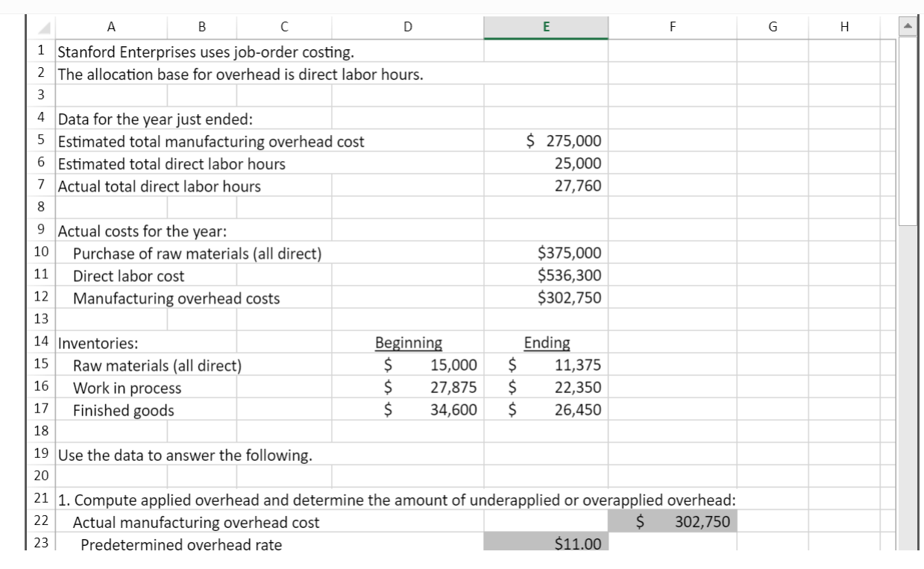
Task: Click the vertical scrollbar up arrow
Action: pos(908,27)
